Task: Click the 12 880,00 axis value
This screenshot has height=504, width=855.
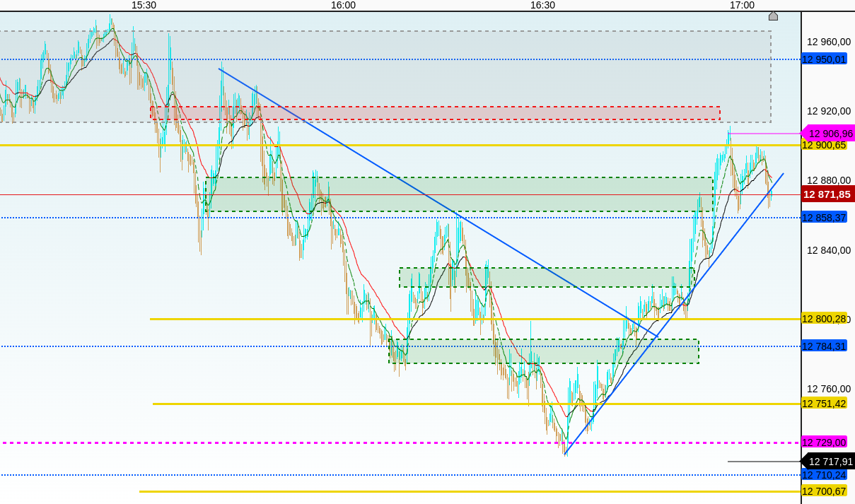Action: [829, 180]
